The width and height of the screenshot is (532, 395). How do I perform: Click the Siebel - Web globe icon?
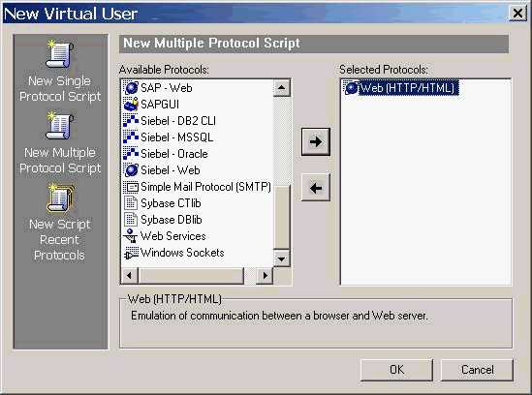point(131,170)
